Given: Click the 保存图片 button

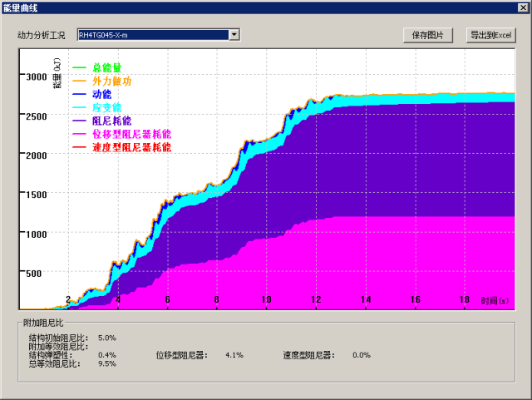Looking at the screenshot, I should pyautogui.click(x=428, y=35).
